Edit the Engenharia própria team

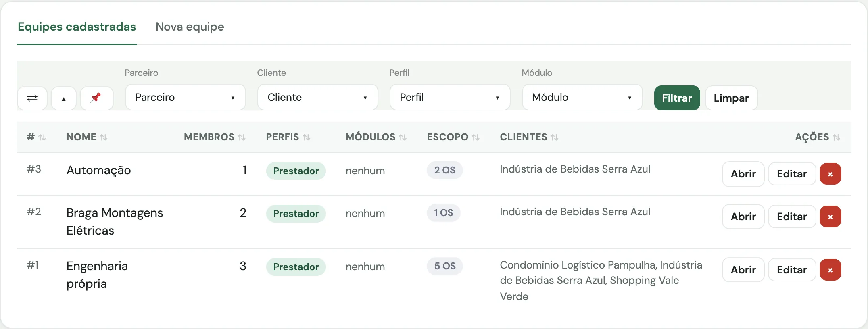coord(792,270)
